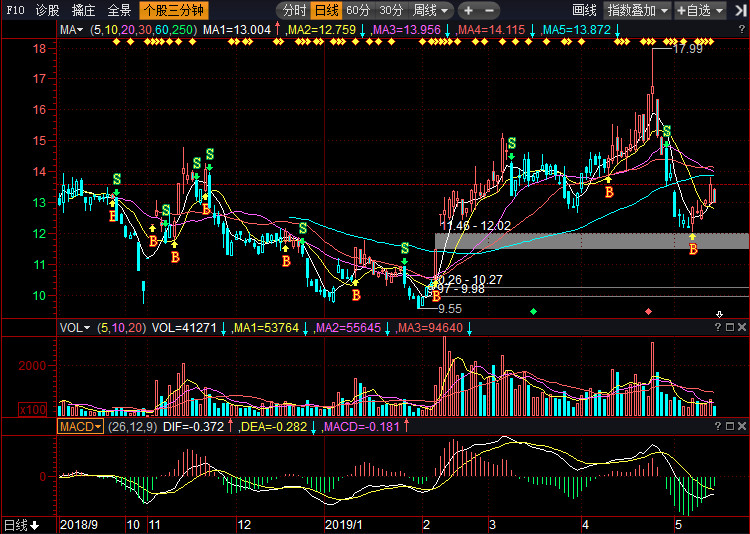
Task: Click the green diamond event marker below chart
Action: click(x=533, y=312)
